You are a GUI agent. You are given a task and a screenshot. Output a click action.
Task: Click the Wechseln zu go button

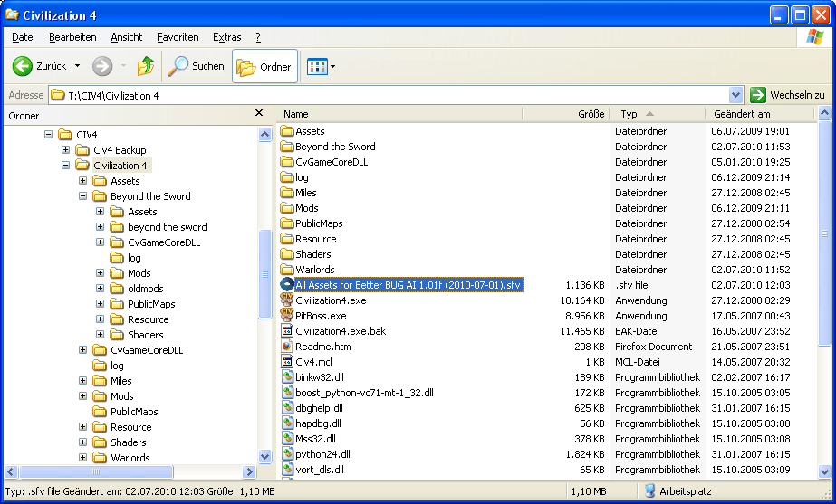point(787,95)
